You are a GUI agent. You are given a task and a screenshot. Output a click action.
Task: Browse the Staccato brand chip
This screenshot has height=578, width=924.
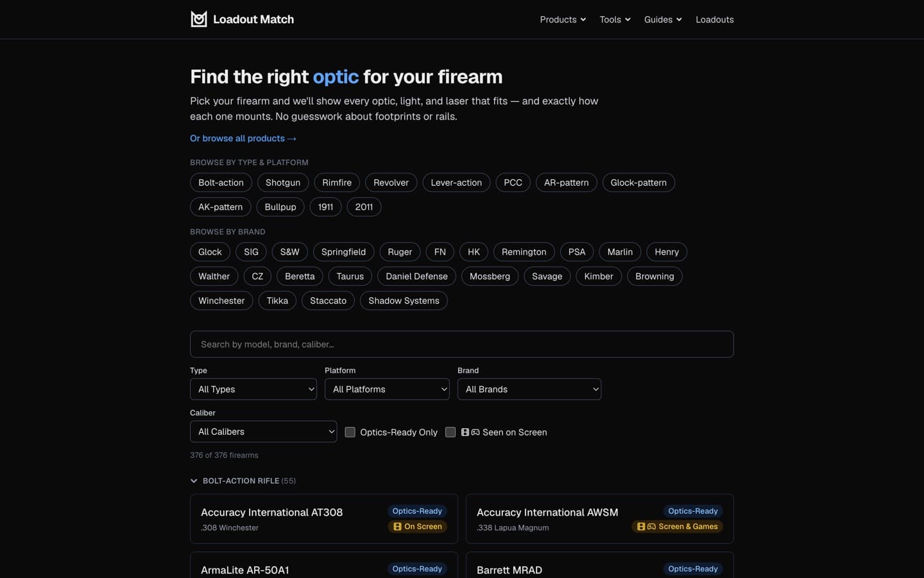point(328,301)
